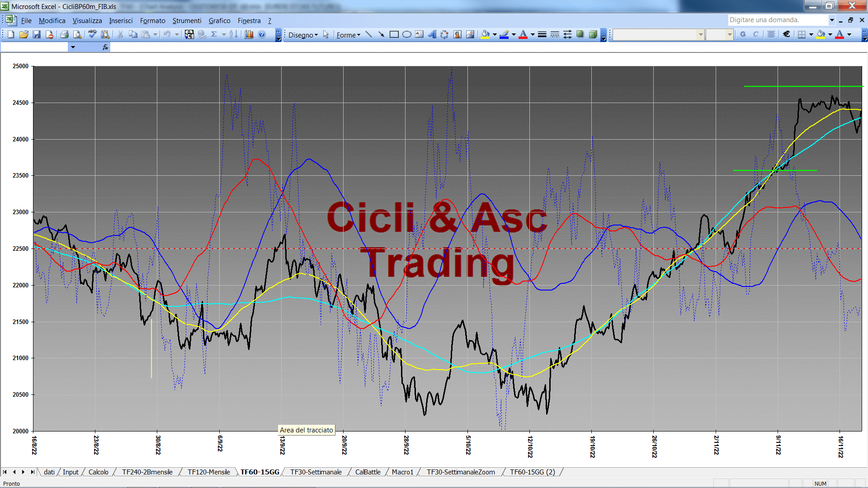The width and height of the screenshot is (868, 488).
Task: Insert WordArt from drawing toolbar
Action: pos(432,34)
